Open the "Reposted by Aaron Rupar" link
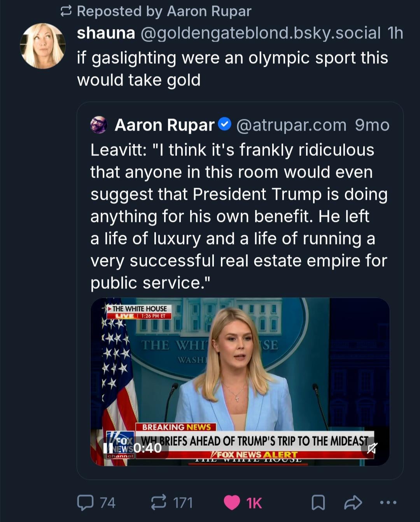The width and height of the screenshot is (420, 522). [x=164, y=12]
